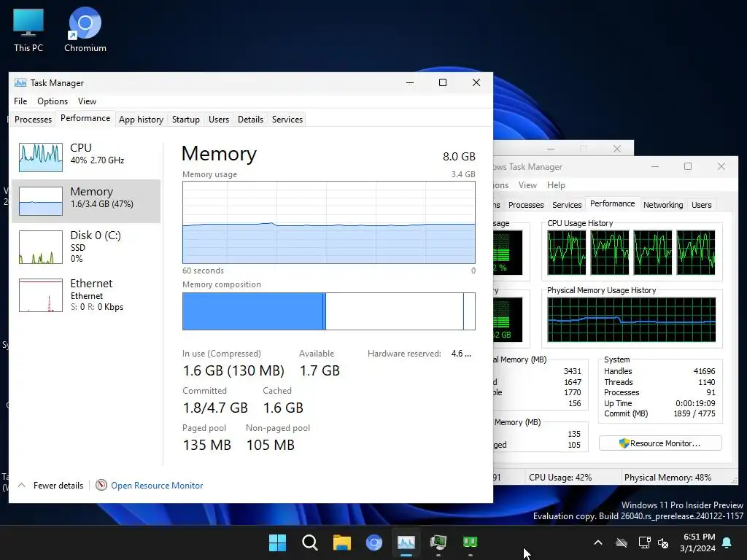Viewport: 747px width, 560px height.
Task: Select Disk 0 (C:) performance item
Action: [x=86, y=246]
